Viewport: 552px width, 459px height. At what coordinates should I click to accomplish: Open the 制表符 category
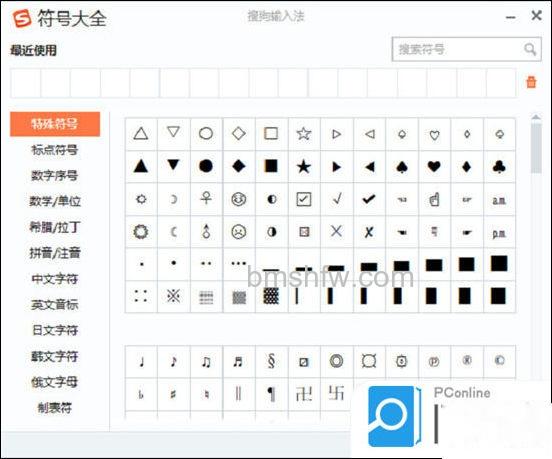coord(55,408)
